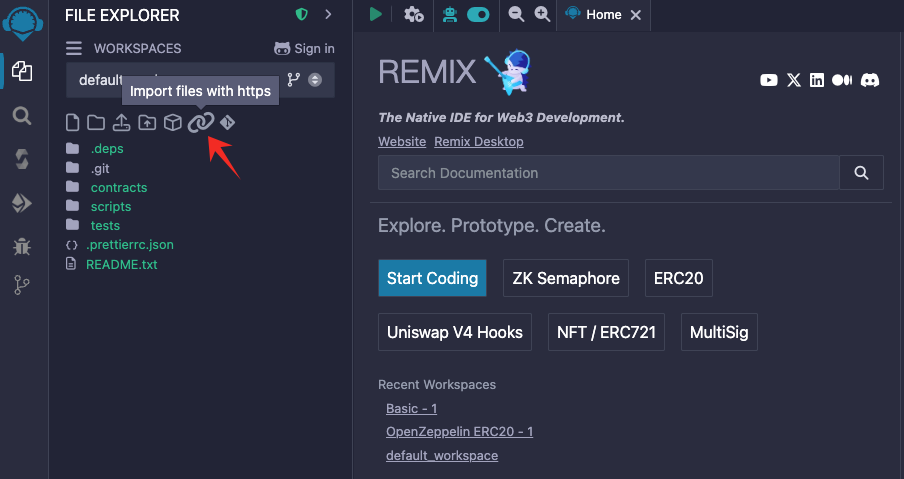Close the Home tab
Viewport: 904px width, 479px height.
click(x=636, y=15)
